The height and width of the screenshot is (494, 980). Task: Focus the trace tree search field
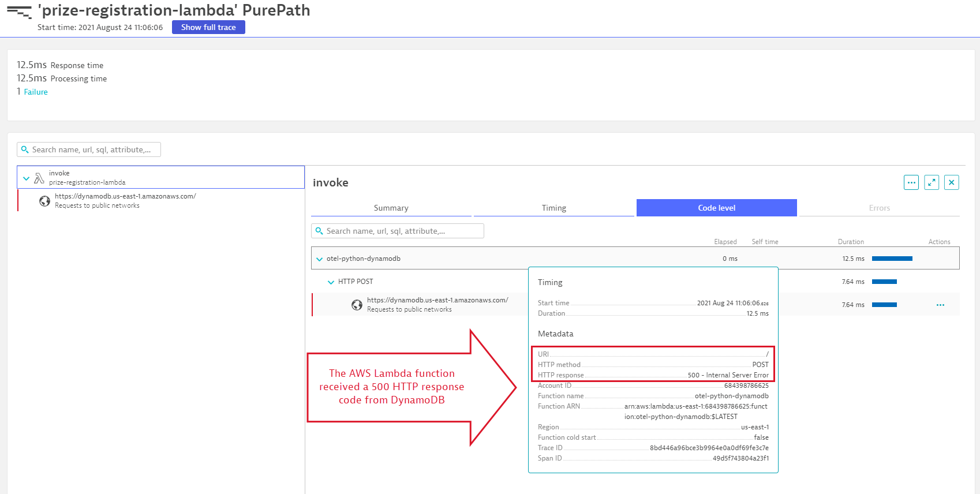(x=89, y=149)
